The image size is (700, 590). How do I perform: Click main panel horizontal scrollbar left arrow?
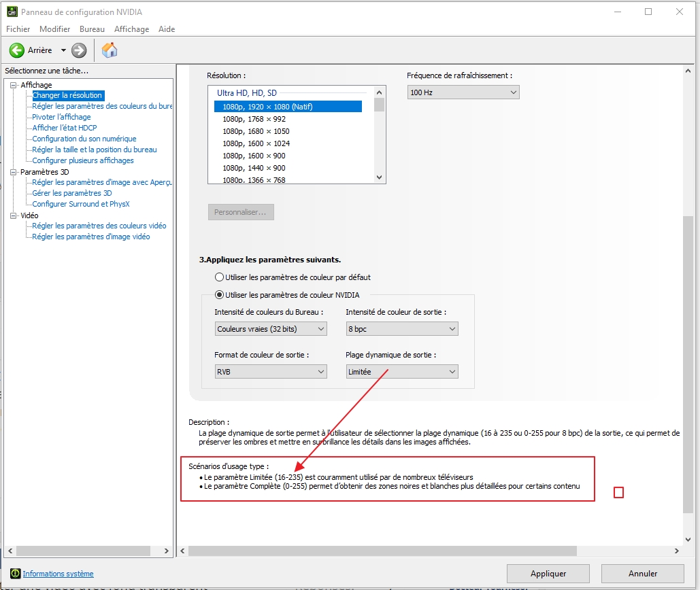[x=182, y=551]
